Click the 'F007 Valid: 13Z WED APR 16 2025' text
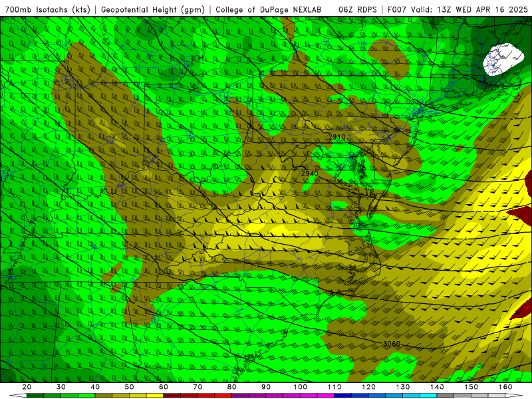 point(458,9)
